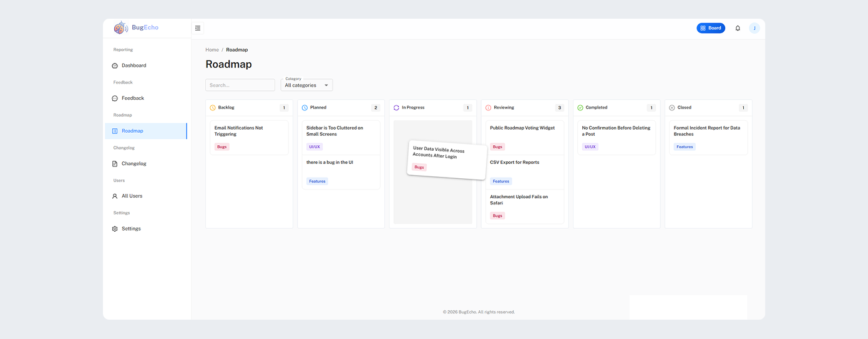Open the user avatar menu
The image size is (868, 339).
[x=754, y=28]
